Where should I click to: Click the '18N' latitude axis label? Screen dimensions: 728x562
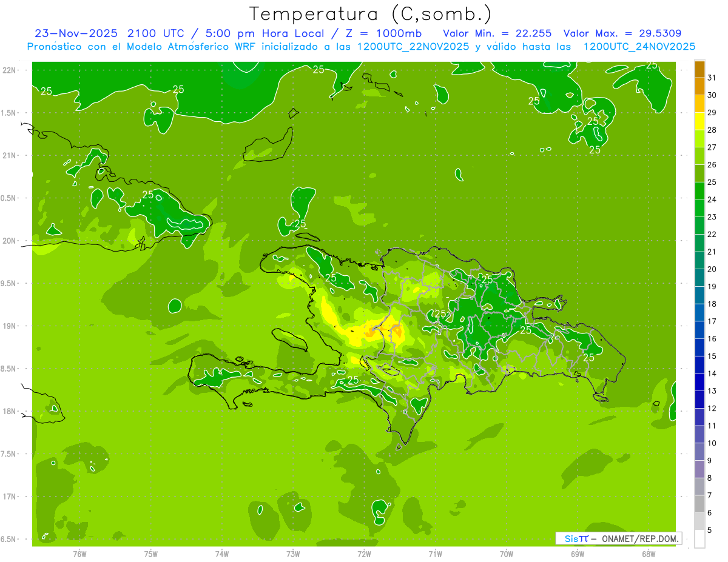click(9, 412)
